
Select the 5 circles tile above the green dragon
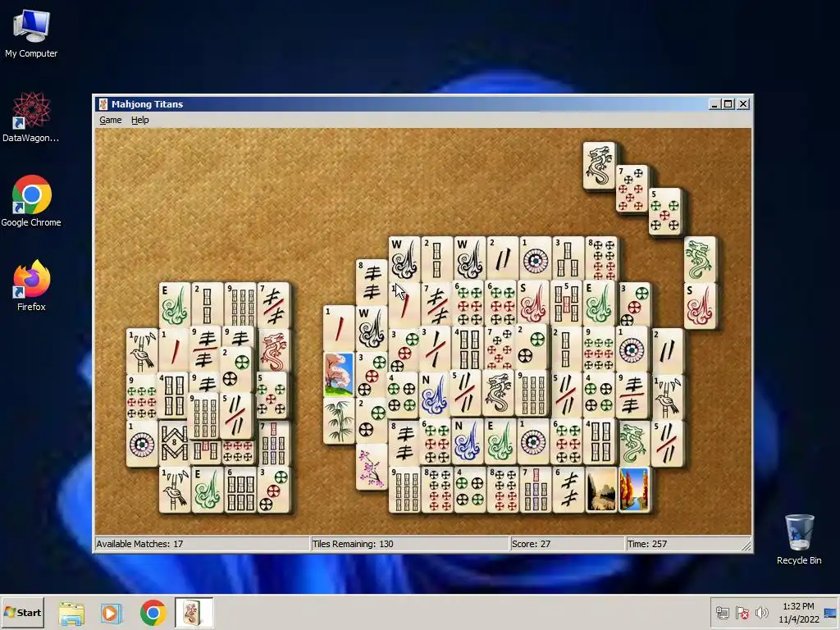coord(664,211)
